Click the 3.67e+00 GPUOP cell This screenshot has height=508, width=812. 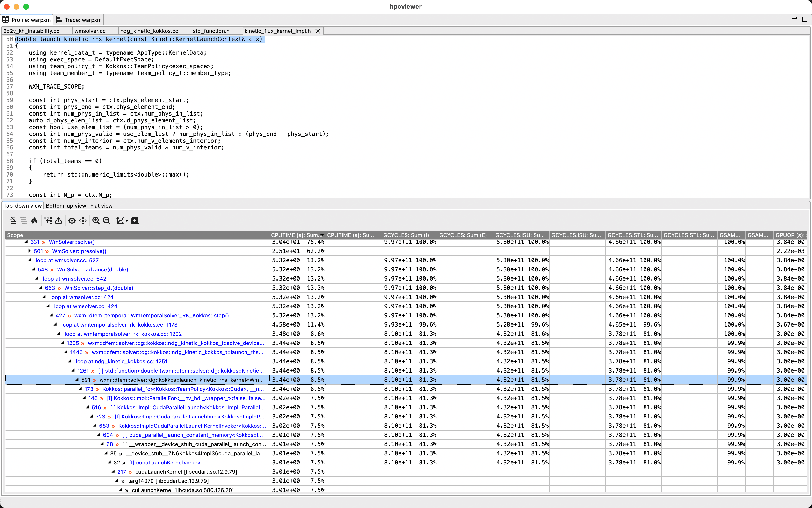tap(790, 325)
